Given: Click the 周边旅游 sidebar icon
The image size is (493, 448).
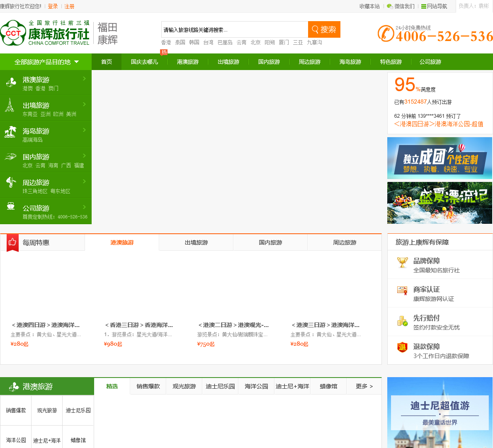Looking at the screenshot, I should tap(11, 182).
